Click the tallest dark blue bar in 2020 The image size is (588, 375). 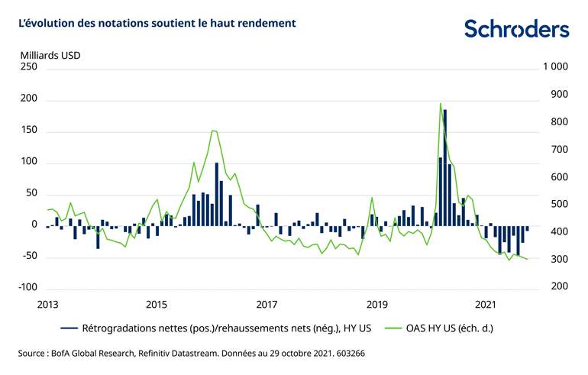[x=445, y=168]
